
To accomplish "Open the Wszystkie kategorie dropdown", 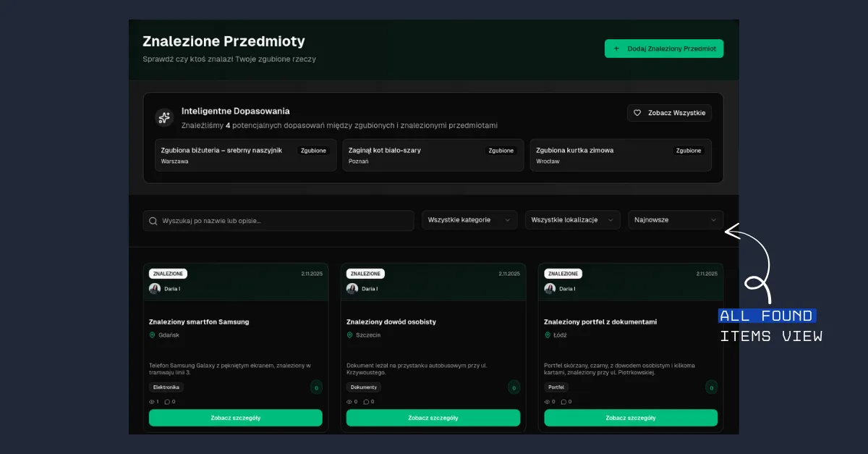I will [470, 220].
